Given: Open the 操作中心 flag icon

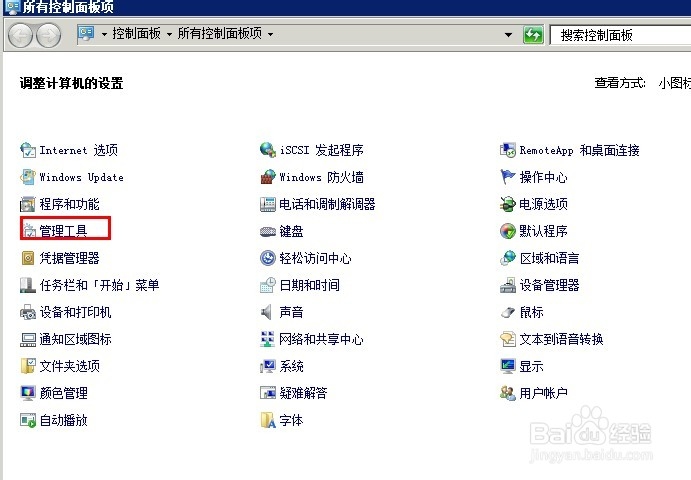Looking at the screenshot, I should point(508,177).
